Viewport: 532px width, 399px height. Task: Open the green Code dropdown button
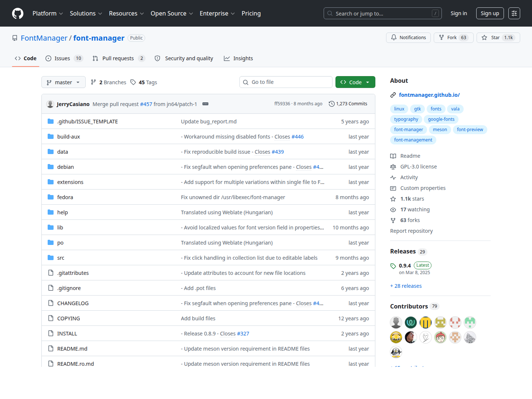pos(355,82)
